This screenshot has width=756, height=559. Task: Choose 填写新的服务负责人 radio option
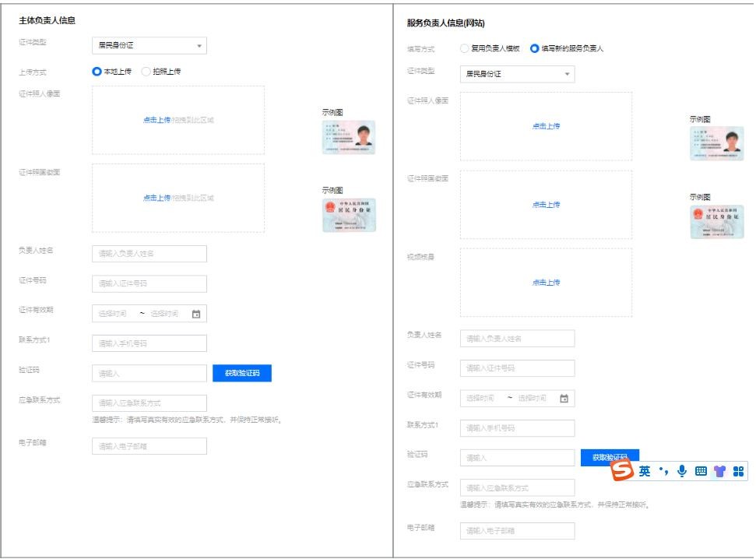(534, 48)
